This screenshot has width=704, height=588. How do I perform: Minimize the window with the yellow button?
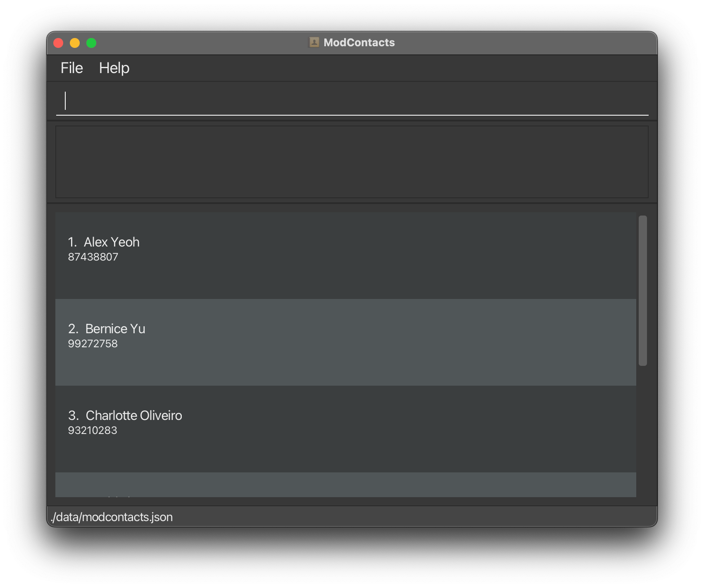click(75, 43)
